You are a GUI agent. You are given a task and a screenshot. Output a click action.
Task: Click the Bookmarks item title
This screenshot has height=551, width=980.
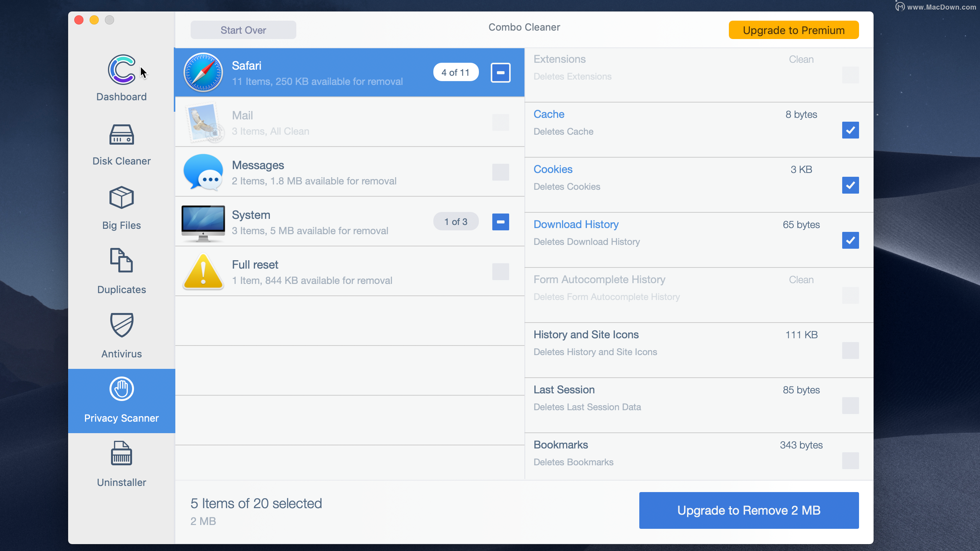pyautogui.click(x=561, y=445)
